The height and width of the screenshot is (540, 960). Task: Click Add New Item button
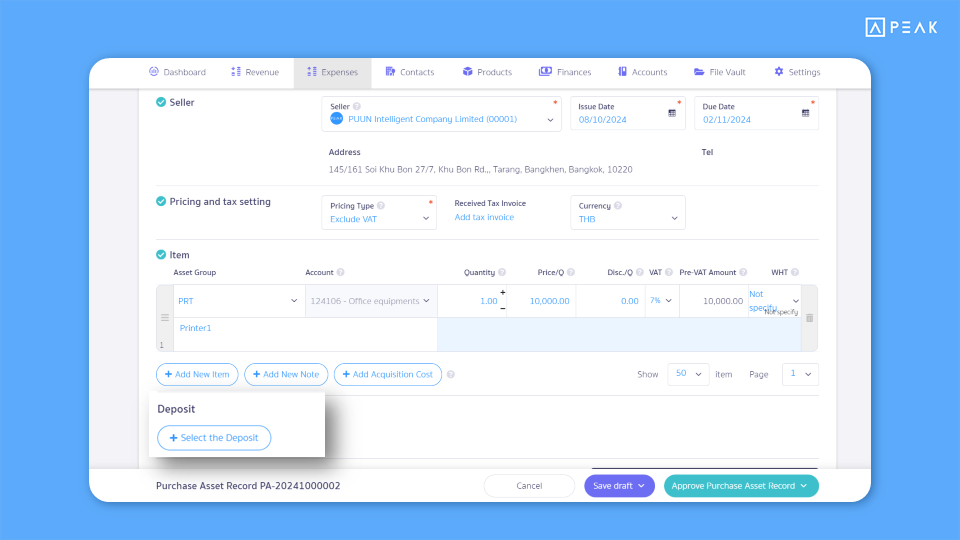197,375
